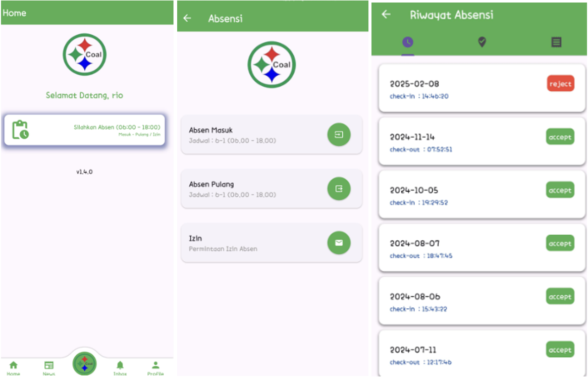This screenshot has width=588, height=381.
Task: Click the Coal logo on Absensi screen
Action: 272,65
